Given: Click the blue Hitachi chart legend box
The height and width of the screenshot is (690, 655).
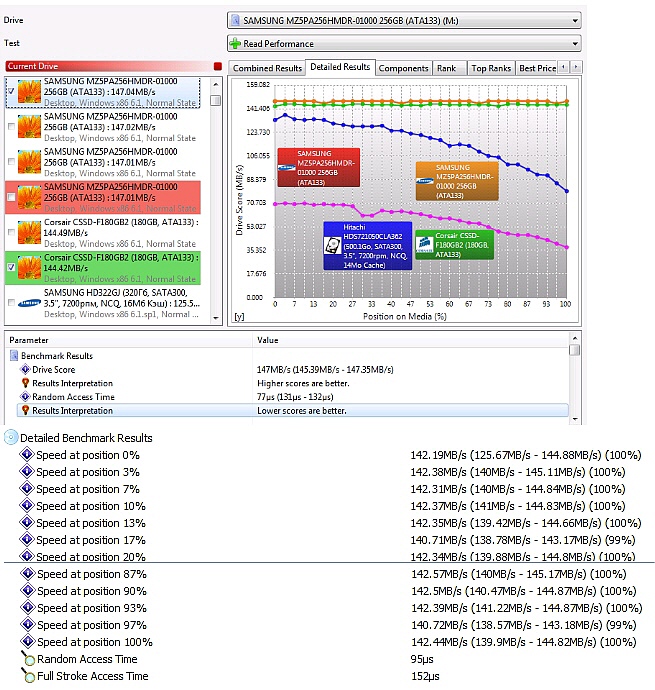Looking at the screenshot, I should point(368,246).
